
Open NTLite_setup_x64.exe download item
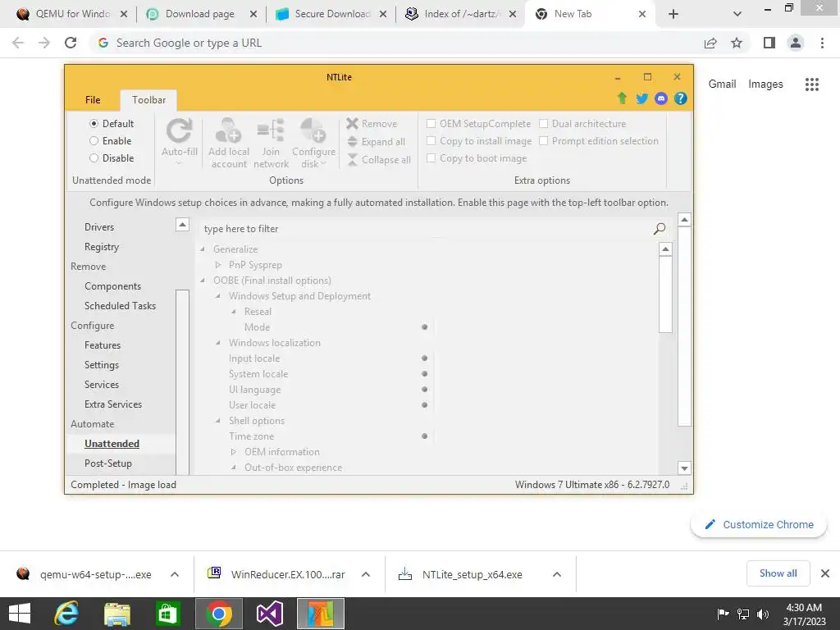(472, 574)
